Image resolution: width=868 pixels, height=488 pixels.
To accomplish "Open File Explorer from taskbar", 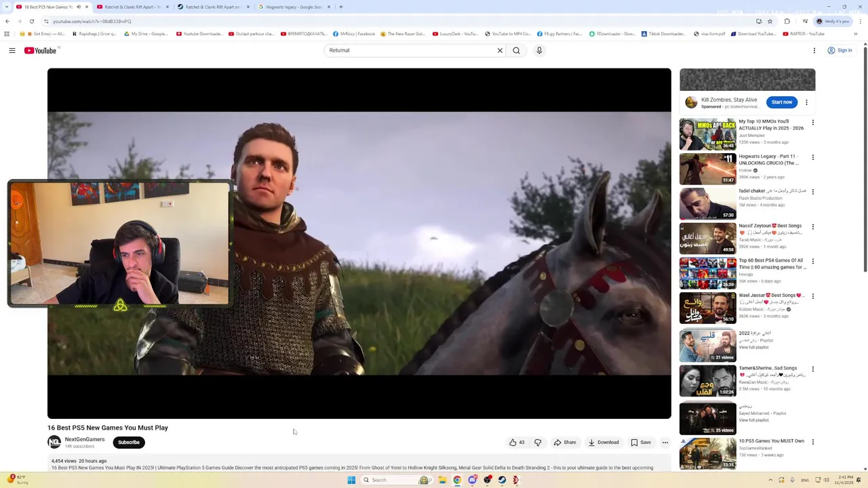I will coord(442,480).
